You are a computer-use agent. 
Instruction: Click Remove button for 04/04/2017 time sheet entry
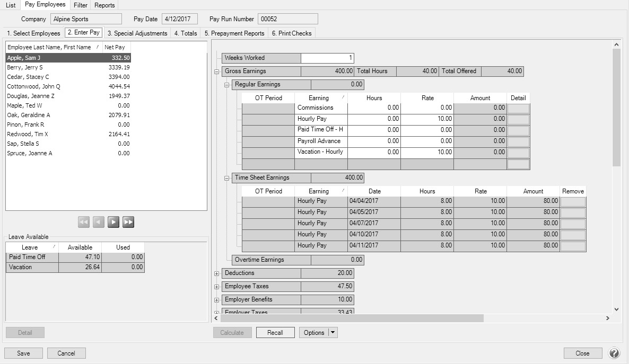point(573,201)
